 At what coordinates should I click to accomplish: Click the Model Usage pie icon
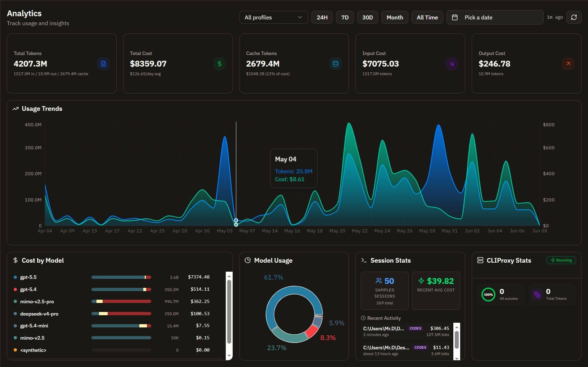[248, 260]
